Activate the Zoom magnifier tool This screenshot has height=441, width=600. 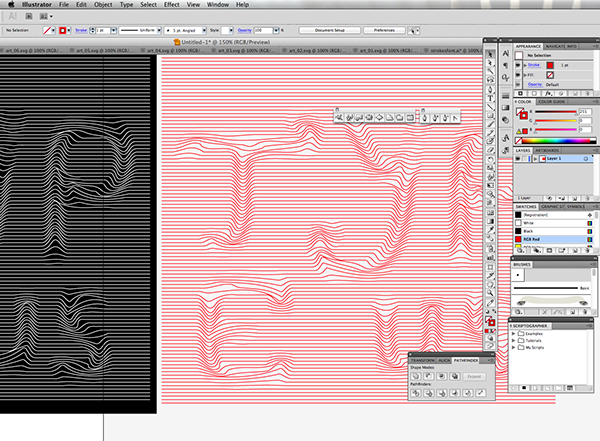[490, 293]
